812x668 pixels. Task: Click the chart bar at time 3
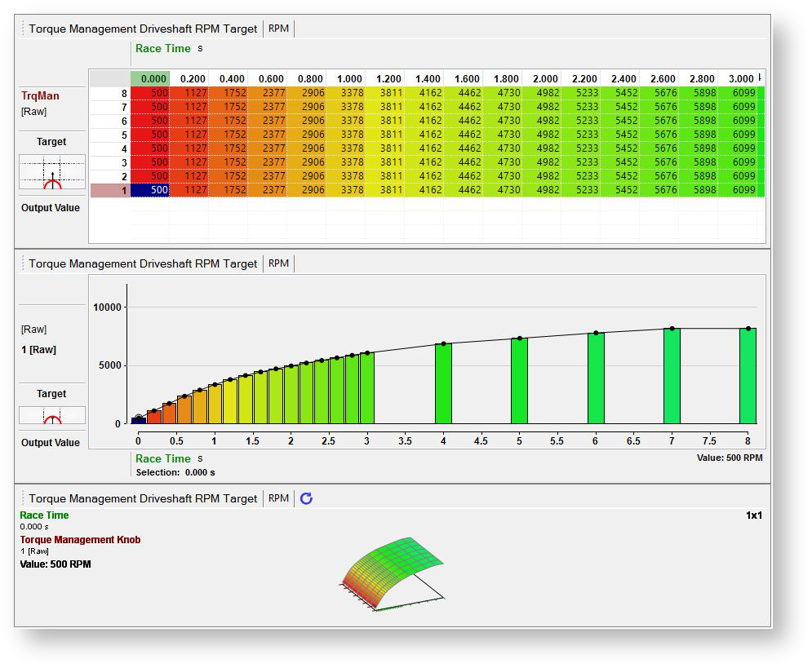367,388
